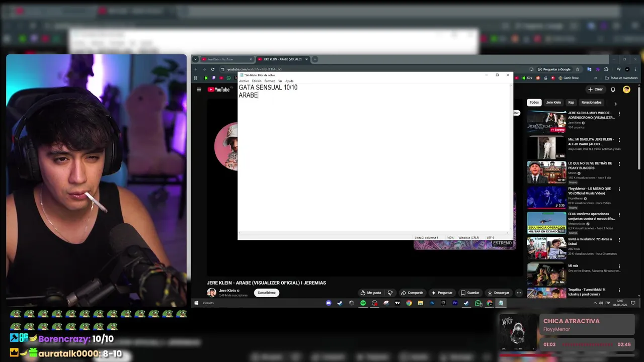
Task: Select the Relacionados filter chip
Action: click(591, 103)
